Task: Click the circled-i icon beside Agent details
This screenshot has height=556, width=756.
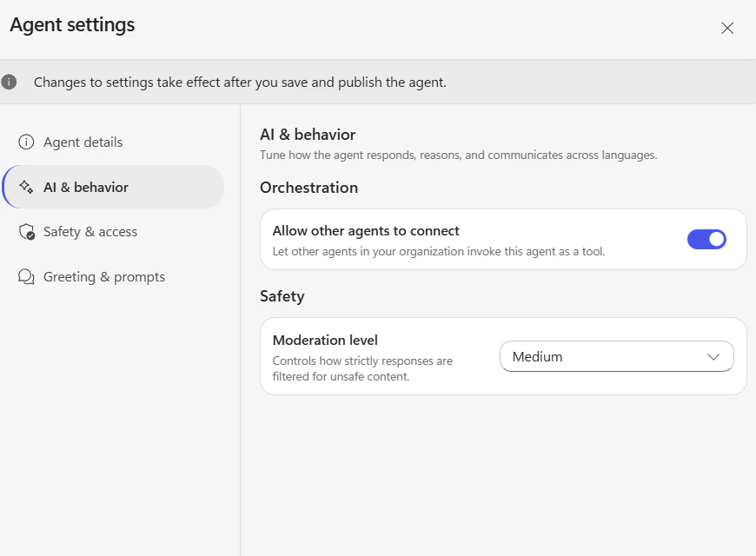Action: pyautogui.click(x=26, y=142)
